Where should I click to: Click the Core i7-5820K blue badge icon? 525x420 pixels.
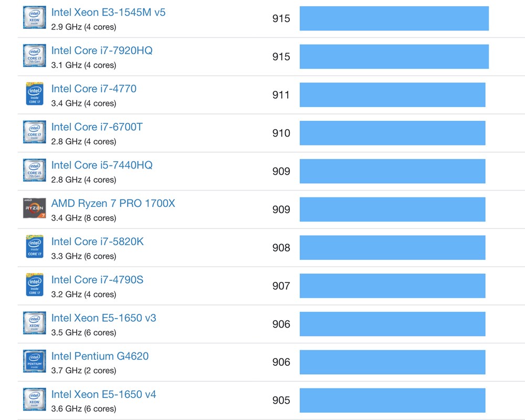tap(34, 247)
